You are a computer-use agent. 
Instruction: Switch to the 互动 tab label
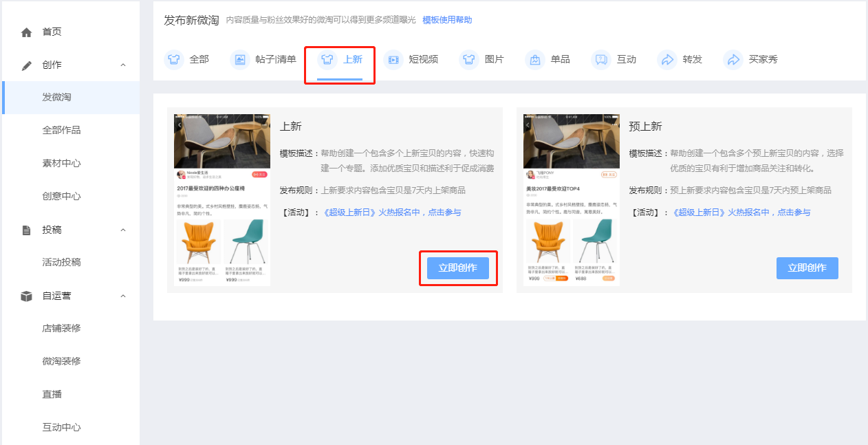tap(627, 59)
